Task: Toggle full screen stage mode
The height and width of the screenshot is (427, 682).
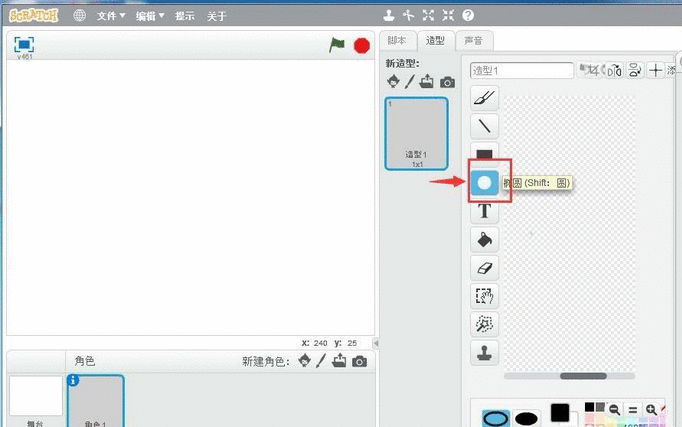Action: click(24, 44)
